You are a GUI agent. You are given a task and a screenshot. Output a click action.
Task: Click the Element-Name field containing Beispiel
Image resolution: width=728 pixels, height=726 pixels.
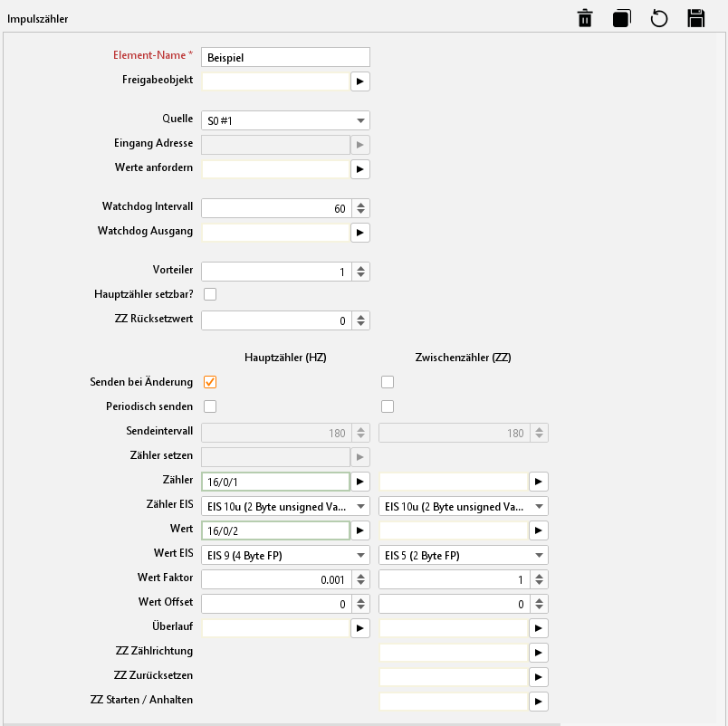285,57
